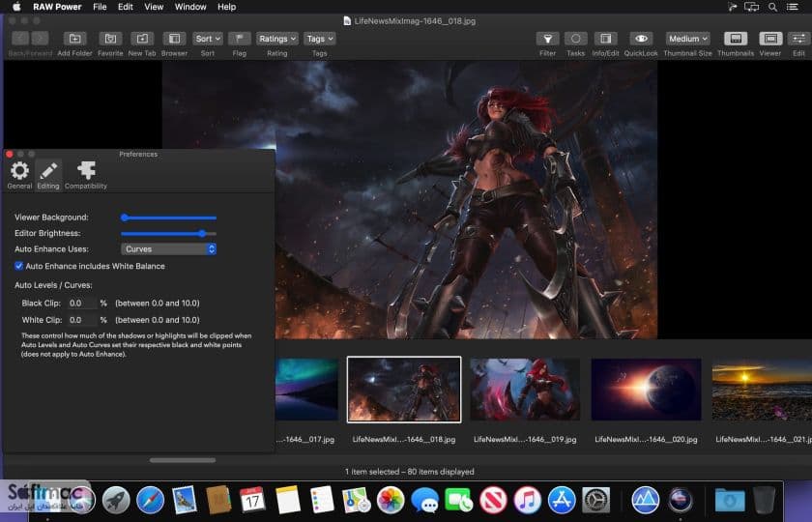Open the Ratings dropdown
Screen dimensions: 812x522
[x=277, y=39]
